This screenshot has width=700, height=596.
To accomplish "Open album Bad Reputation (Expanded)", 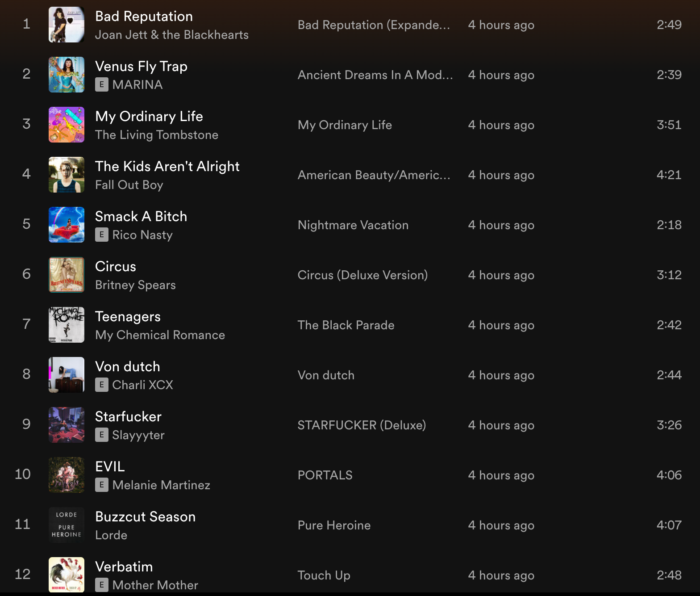I will [x=374, y=25].
